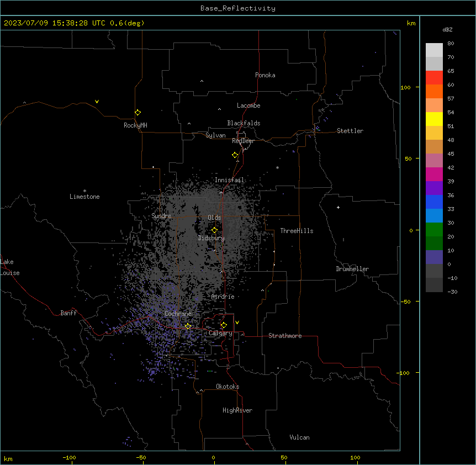Image resolution: width=476 pixels, height=465 pixels.
Task: Select the Olds label
Action: pos(214,218)
